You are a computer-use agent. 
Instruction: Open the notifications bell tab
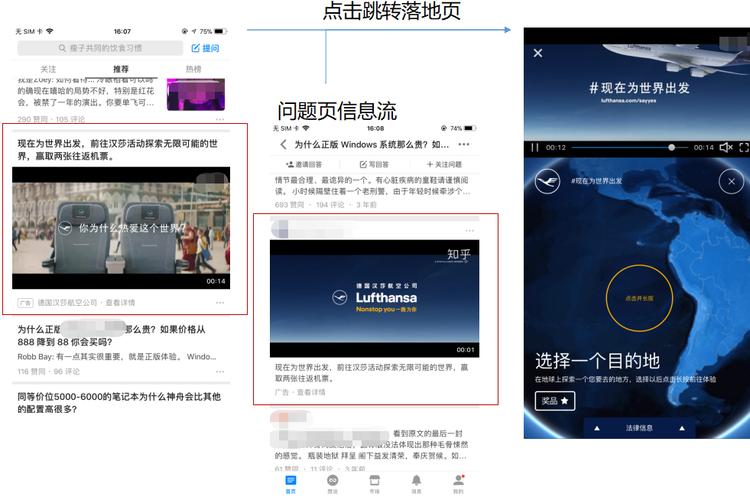click(x=417, y=484)
